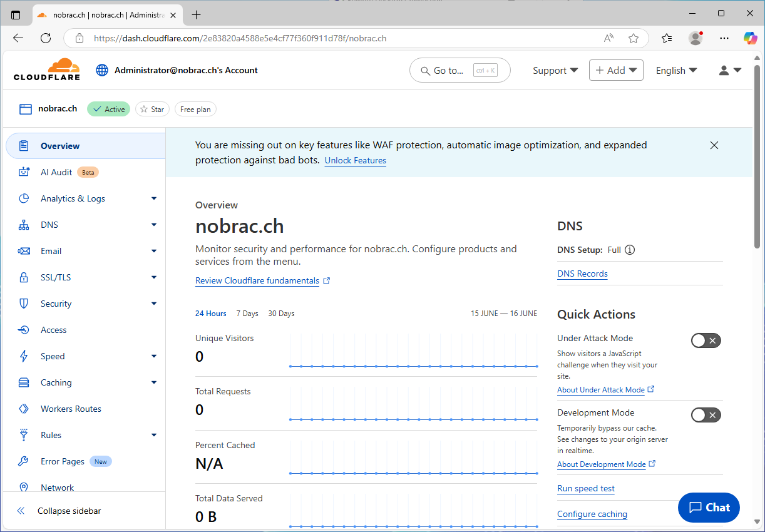Click the browser back arrow

point(18,38)
